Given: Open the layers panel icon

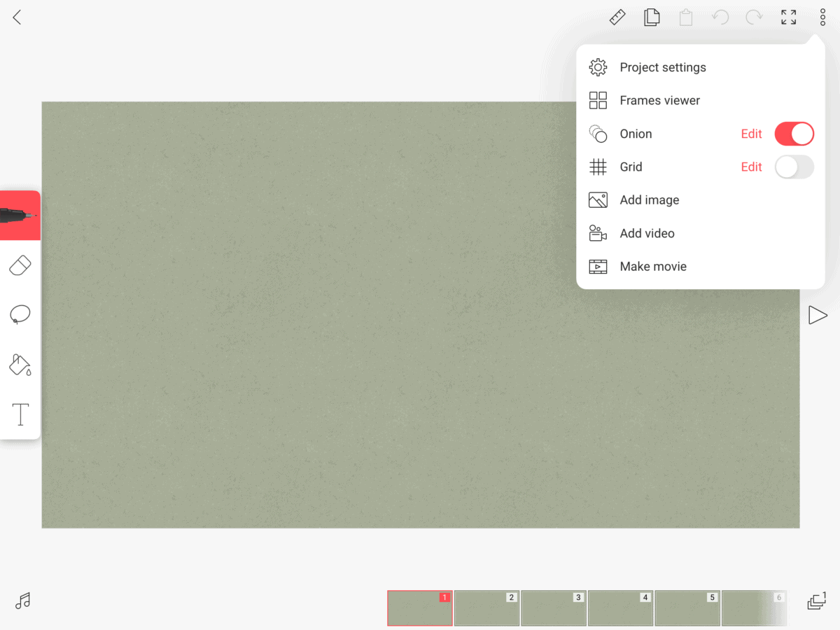Looking at the screenshot, I should (x=816, y=601).
